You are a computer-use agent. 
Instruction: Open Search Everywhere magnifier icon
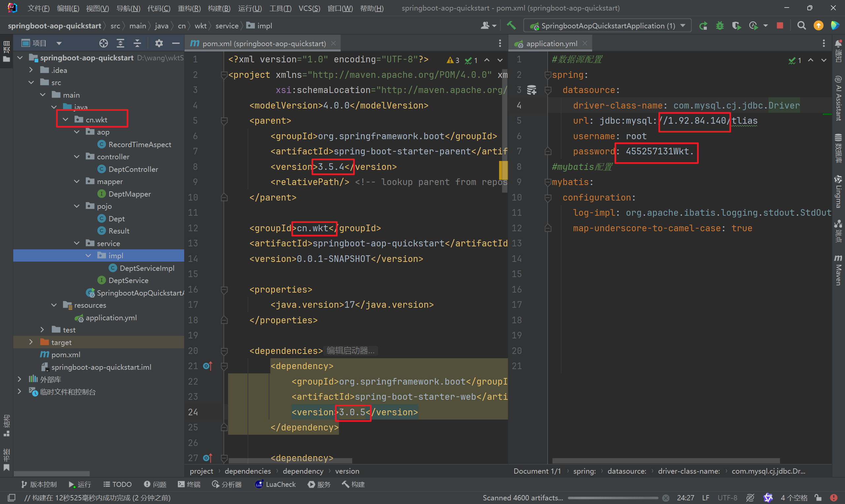coord(801,26)
